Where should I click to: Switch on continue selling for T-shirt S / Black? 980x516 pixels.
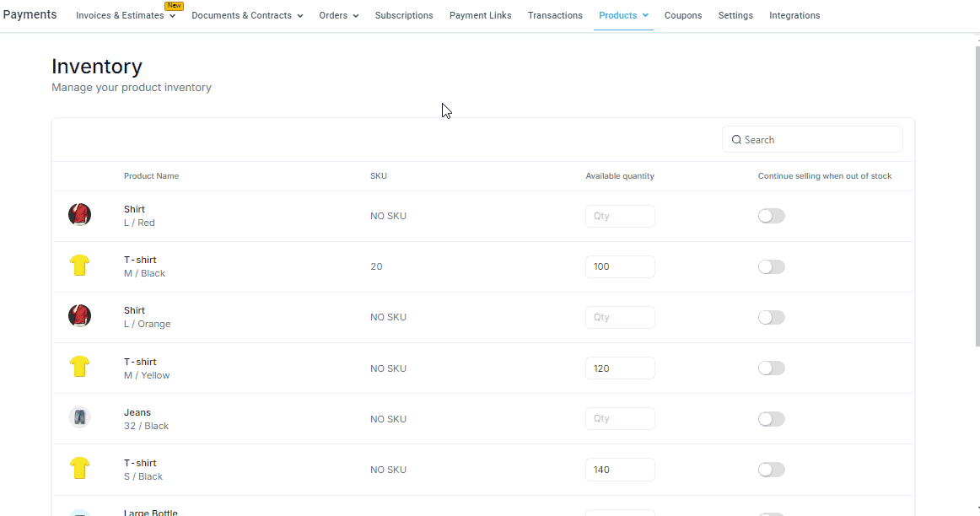coord(771,470)
